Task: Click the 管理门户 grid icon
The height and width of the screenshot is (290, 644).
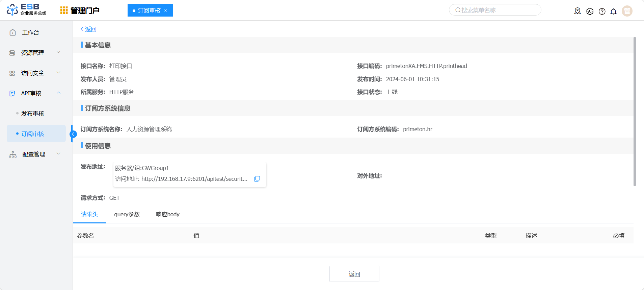Action: tap(64, 10)
